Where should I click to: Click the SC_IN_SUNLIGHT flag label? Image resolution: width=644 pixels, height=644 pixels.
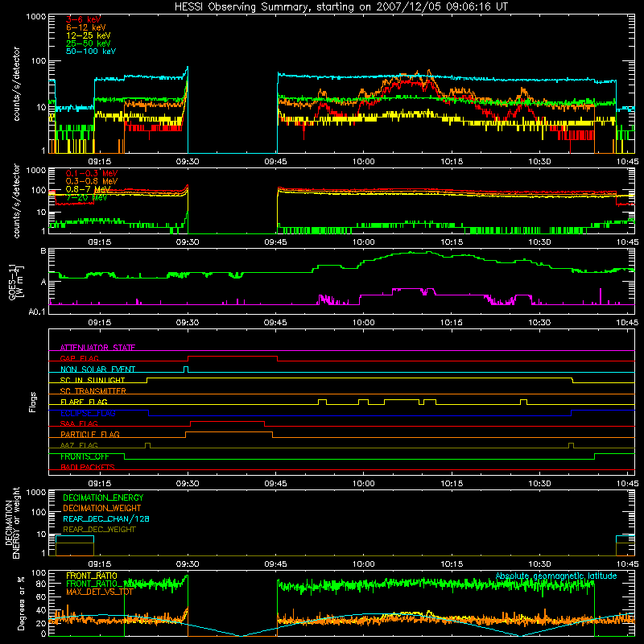point(93,380)
